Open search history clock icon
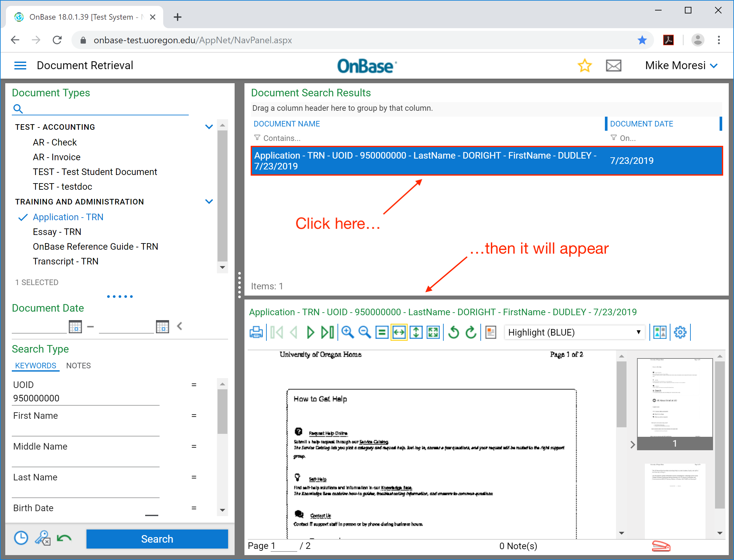 pos(21,538)
